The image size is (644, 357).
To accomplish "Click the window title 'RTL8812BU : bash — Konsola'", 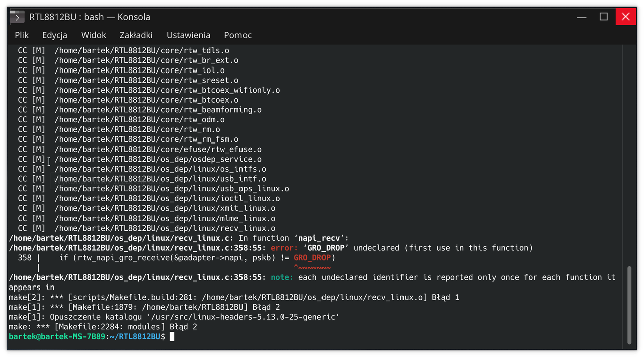I will point(90,17).
